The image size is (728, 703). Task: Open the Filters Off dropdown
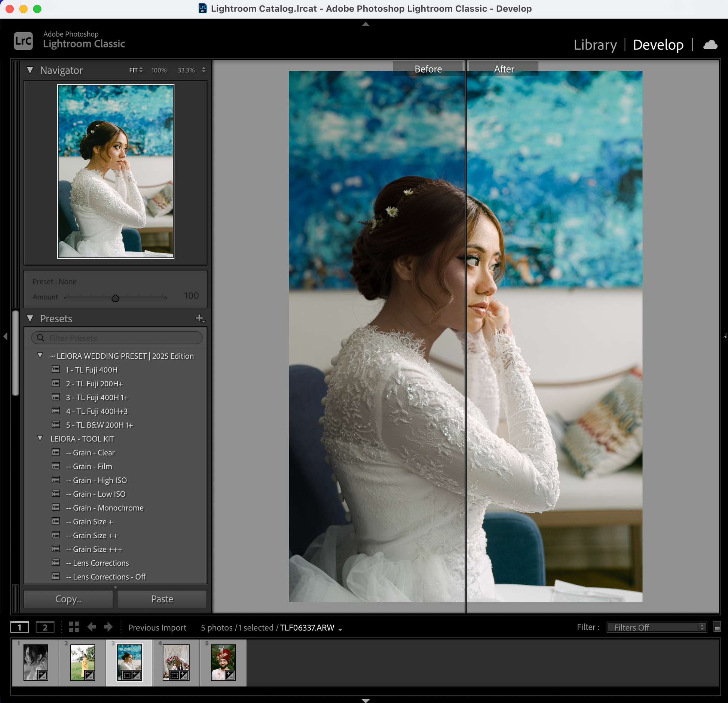(x=657, y=627)
